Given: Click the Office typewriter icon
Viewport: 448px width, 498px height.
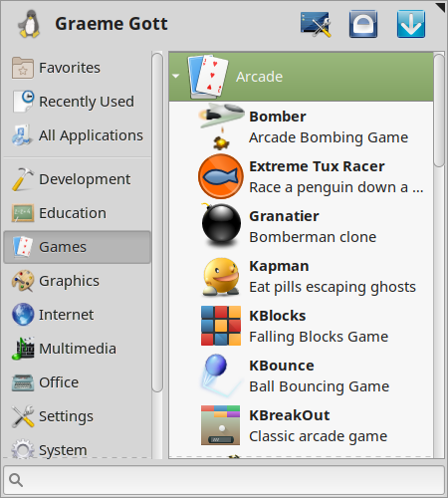Looking at the screenshot, I should (23, 382).
